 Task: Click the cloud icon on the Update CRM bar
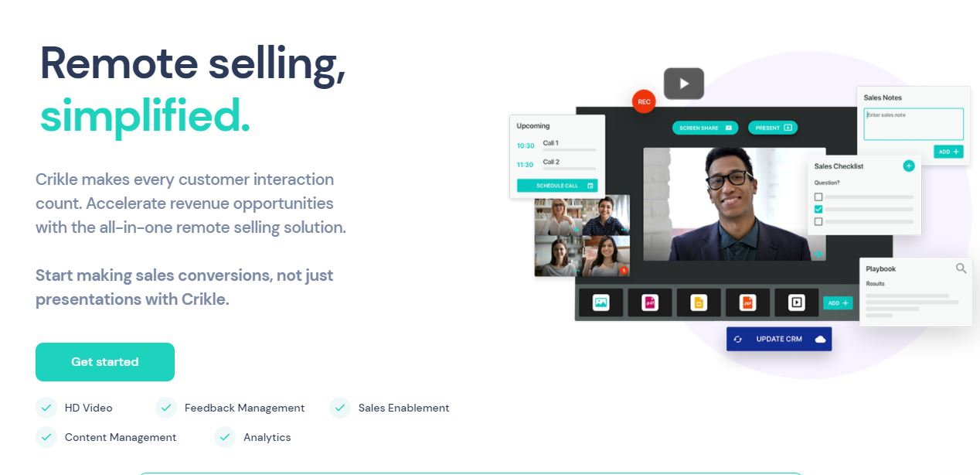point(821,339)
